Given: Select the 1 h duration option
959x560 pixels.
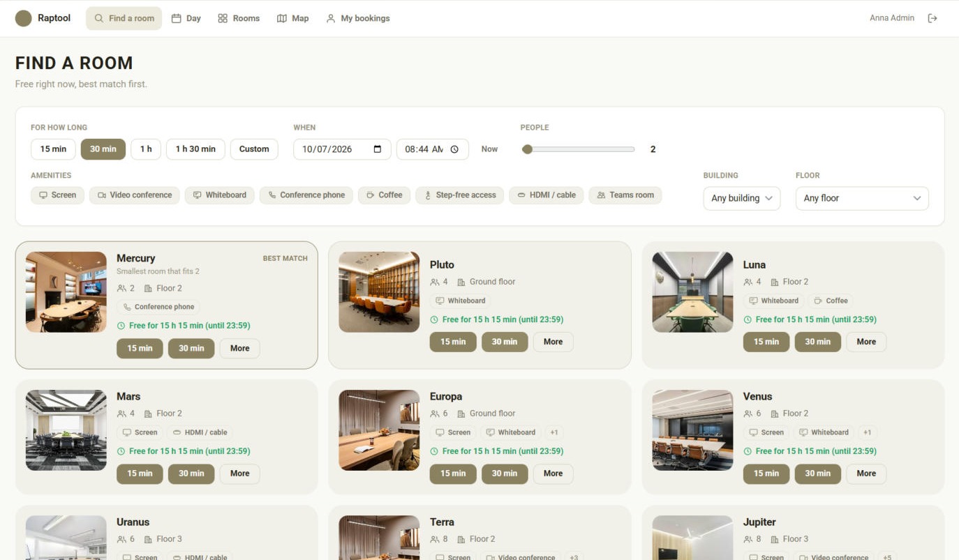Looking at the screenshot, I should point(146,149).
